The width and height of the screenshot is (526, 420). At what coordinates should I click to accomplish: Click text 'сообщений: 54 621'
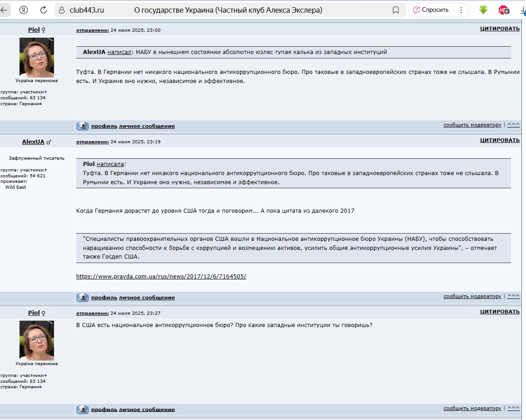pos(23,176)
